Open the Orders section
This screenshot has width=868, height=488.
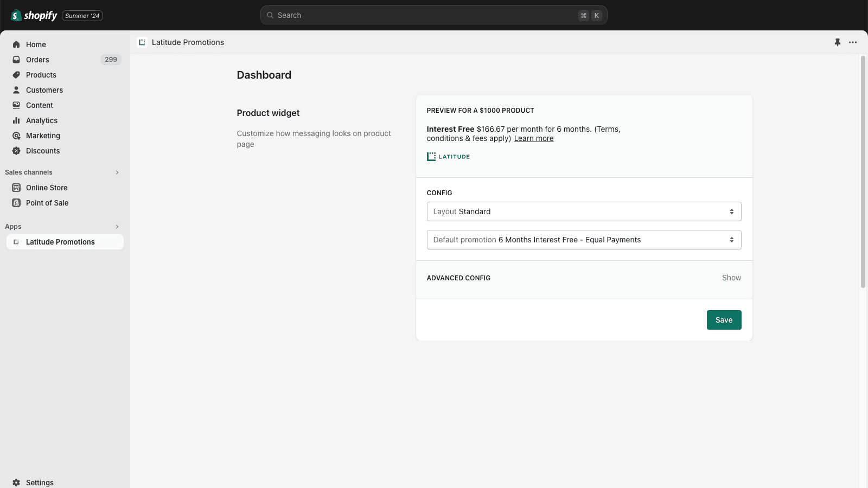click(37, 60)
